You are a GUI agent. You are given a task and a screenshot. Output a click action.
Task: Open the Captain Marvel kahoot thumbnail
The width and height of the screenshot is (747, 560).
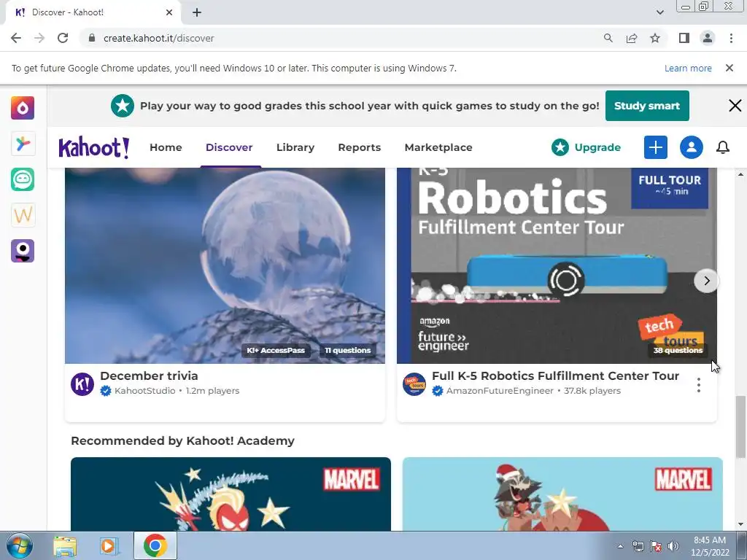[x=231, y=494]
